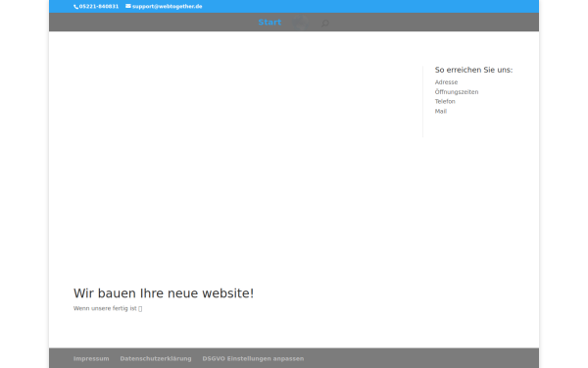Click 'Wir bauen Ihre neue website!' heading
The width and height of the screenshot is (588, 368).
164,293
